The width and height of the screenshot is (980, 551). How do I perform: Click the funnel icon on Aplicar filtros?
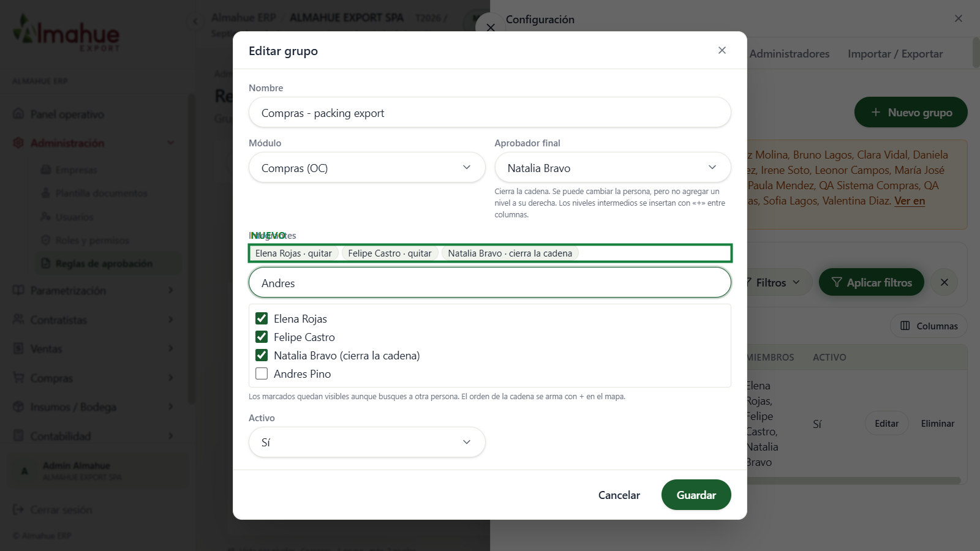837,282
